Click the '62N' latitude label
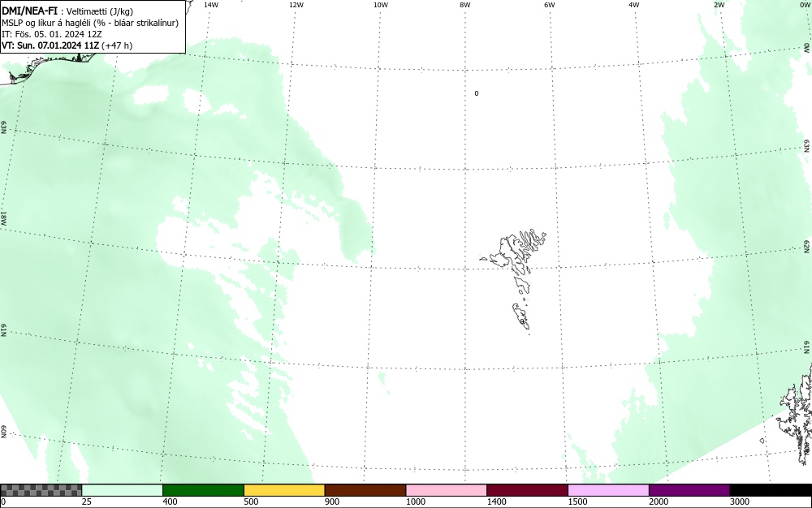This screenshot has width=812, height=508. click(x=807, y=247)
